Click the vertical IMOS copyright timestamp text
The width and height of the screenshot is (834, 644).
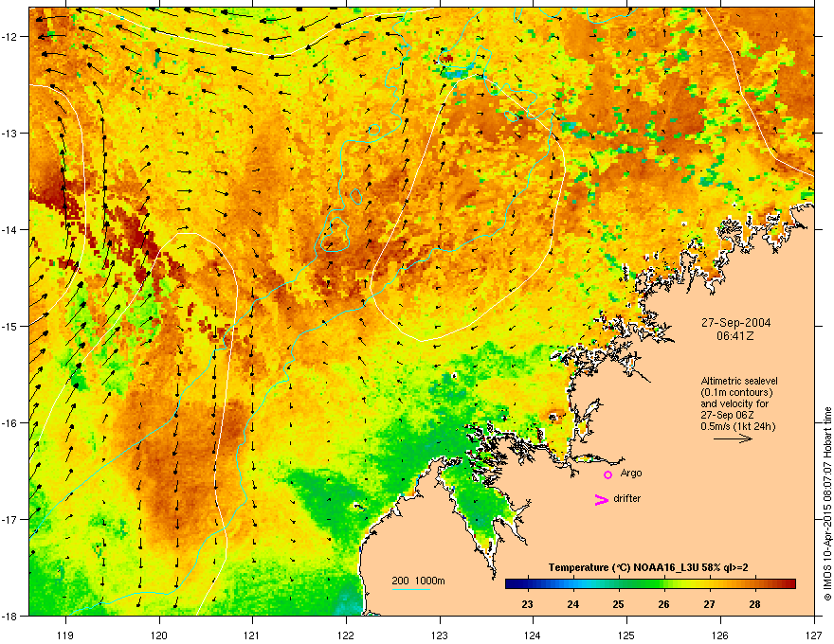click(827, 504)
